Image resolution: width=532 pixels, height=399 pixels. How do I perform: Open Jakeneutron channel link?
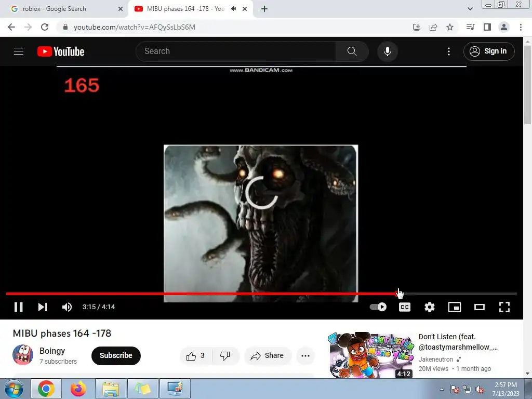[x=436, y=360]
